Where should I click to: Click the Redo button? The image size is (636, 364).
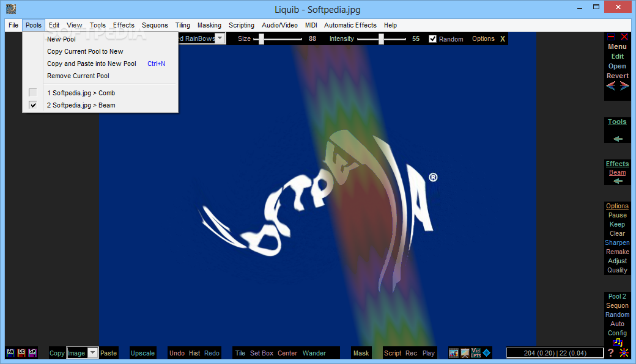pyautogui.click(x=212, y=353)
